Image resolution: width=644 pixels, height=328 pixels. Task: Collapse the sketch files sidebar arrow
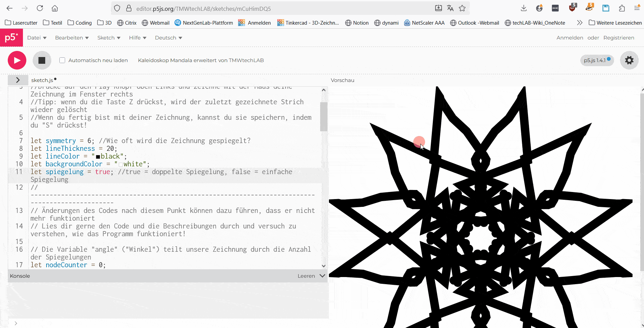(18, 80)
